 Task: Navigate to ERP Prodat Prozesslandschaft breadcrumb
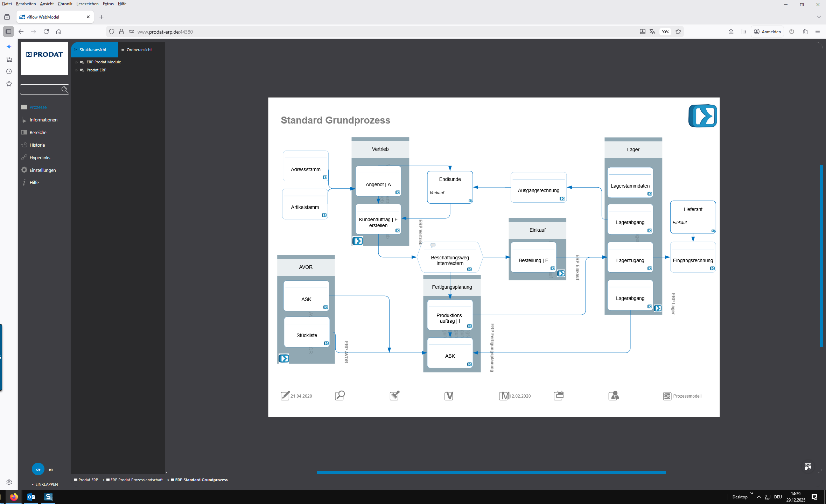coord(136,480)
